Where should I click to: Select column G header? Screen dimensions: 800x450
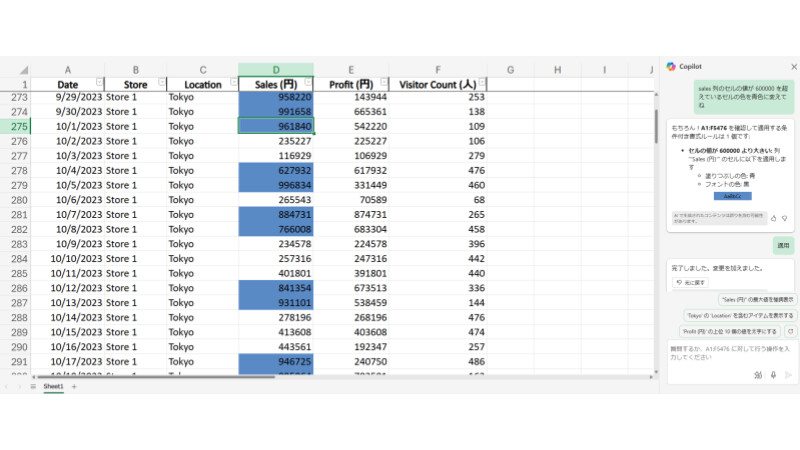coord(510,69)
